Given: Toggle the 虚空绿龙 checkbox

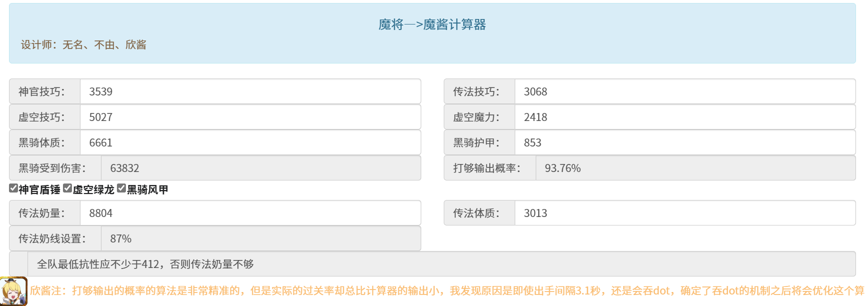Looking at the screenshot, I should click(x=67, y=188).
